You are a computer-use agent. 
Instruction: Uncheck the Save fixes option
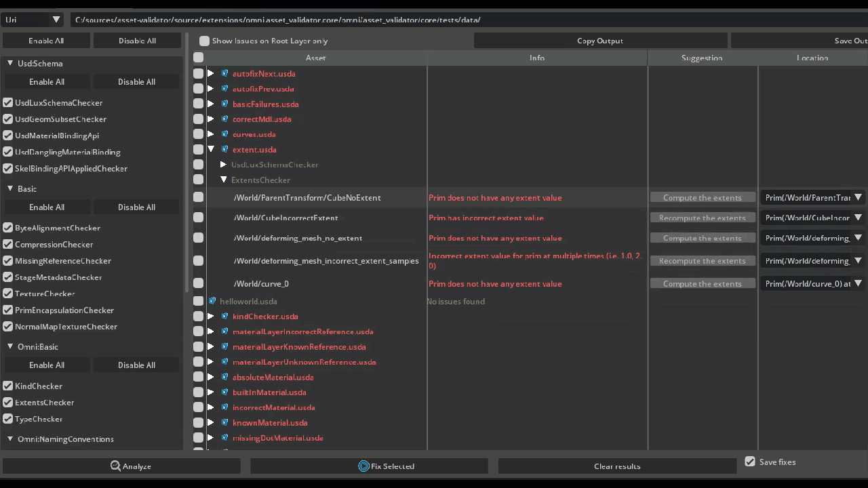[x=750, y=462]
